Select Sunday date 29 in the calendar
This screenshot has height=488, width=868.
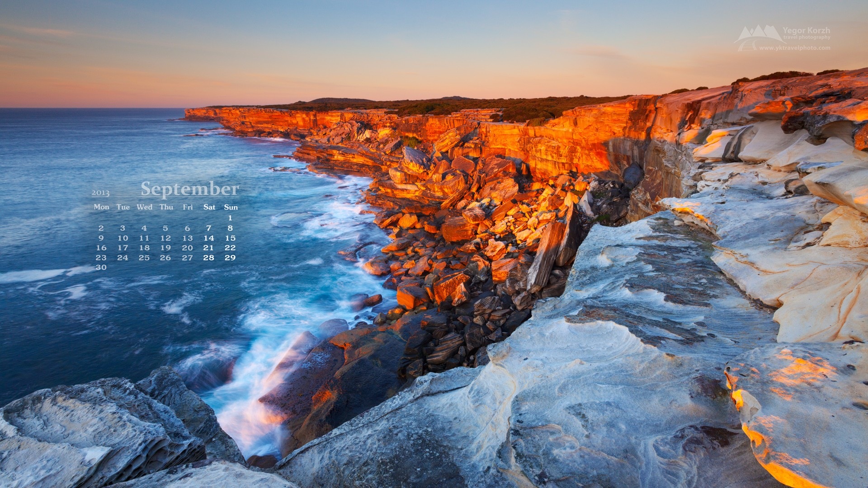230,258
